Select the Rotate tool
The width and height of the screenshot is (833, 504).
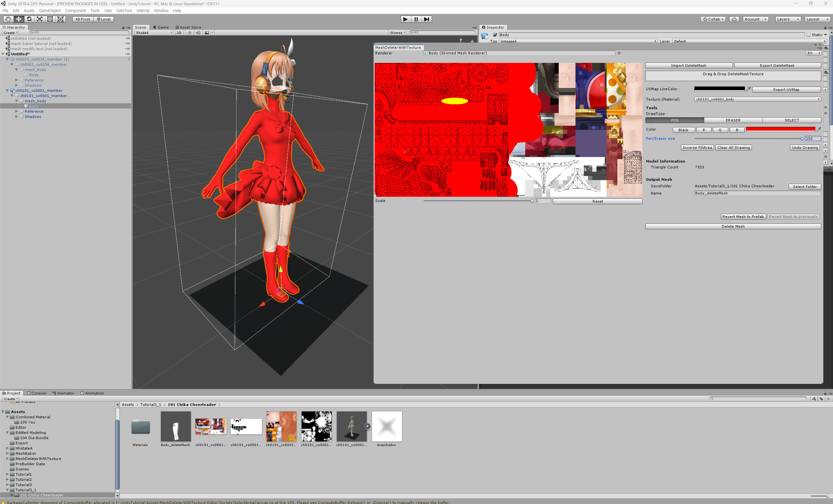click(x=29, y=19)
